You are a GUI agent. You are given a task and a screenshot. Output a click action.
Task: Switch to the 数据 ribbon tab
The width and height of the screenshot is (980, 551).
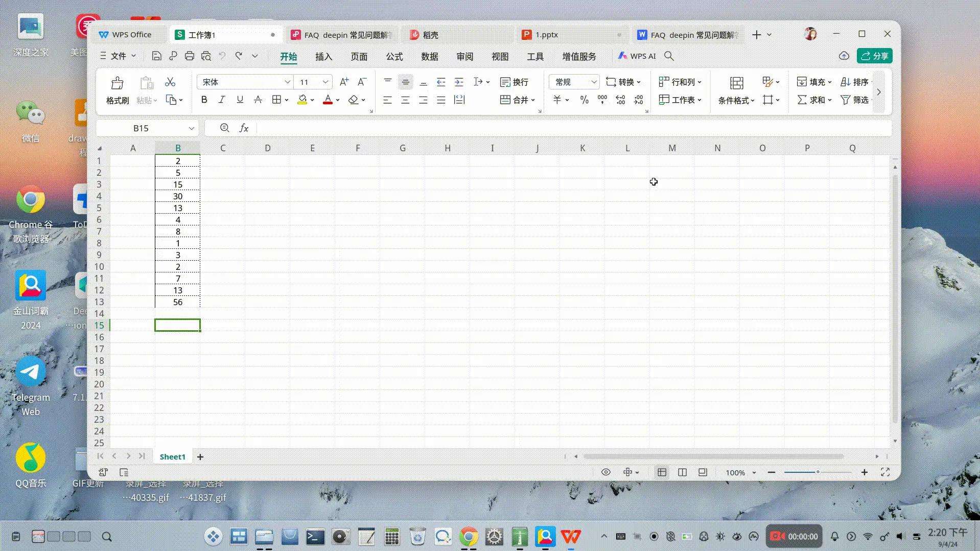[x=429, y=56]
